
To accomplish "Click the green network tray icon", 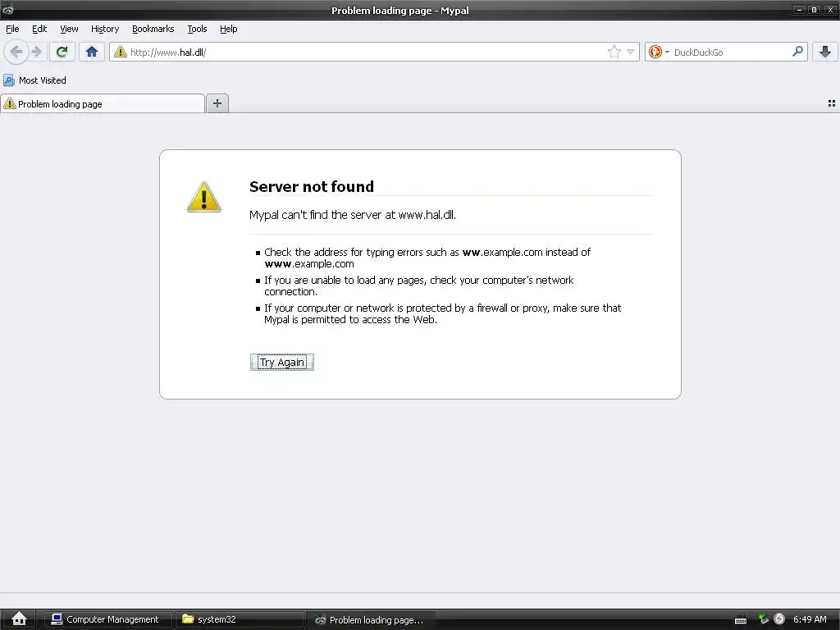I will click(764, 619).
